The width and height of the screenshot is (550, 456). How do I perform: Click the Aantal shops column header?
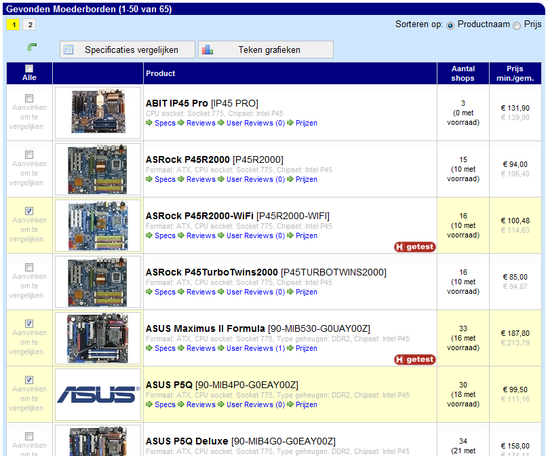point(463,73)
